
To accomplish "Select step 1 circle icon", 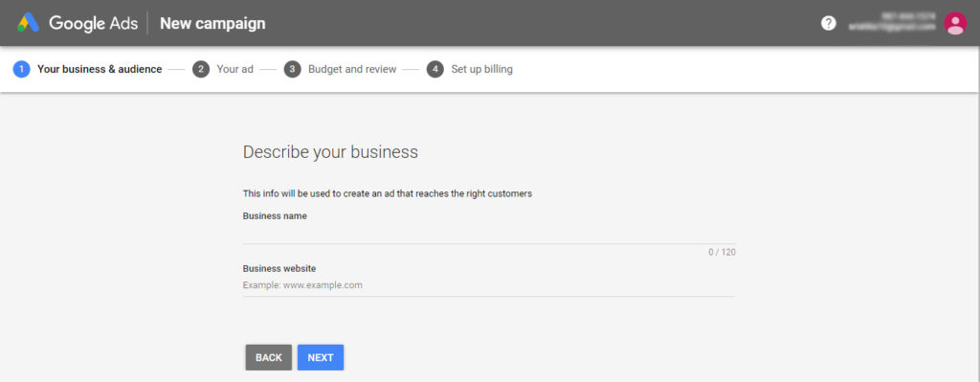I will 21,69.
